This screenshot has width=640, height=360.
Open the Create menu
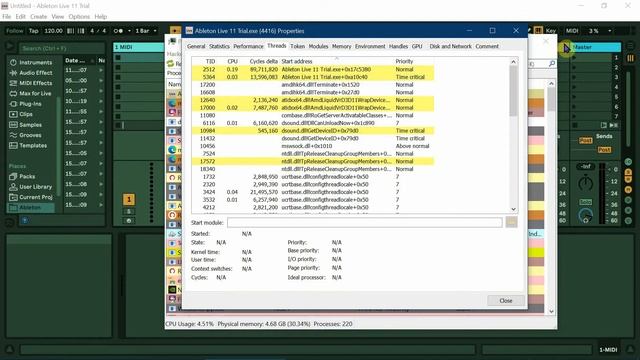[38, 17]
